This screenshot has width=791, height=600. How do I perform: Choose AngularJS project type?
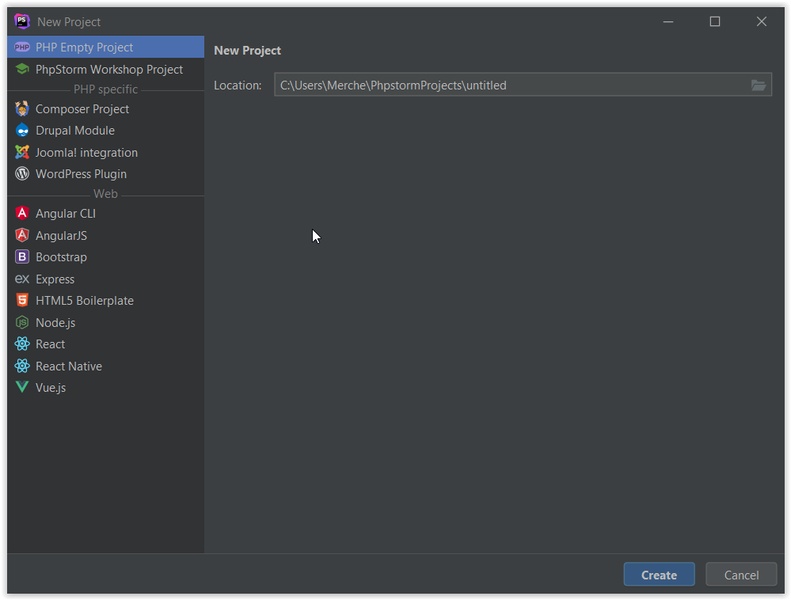(61, 236)
